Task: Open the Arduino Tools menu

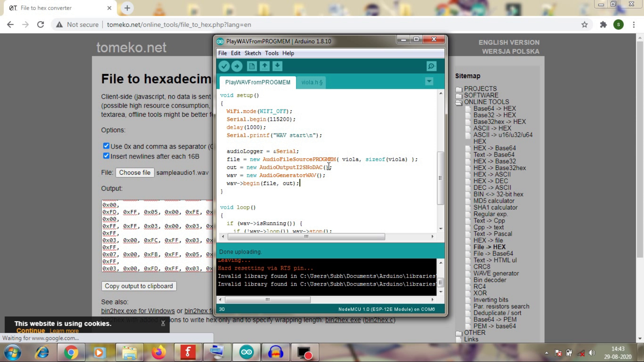Action: (272, 53)
